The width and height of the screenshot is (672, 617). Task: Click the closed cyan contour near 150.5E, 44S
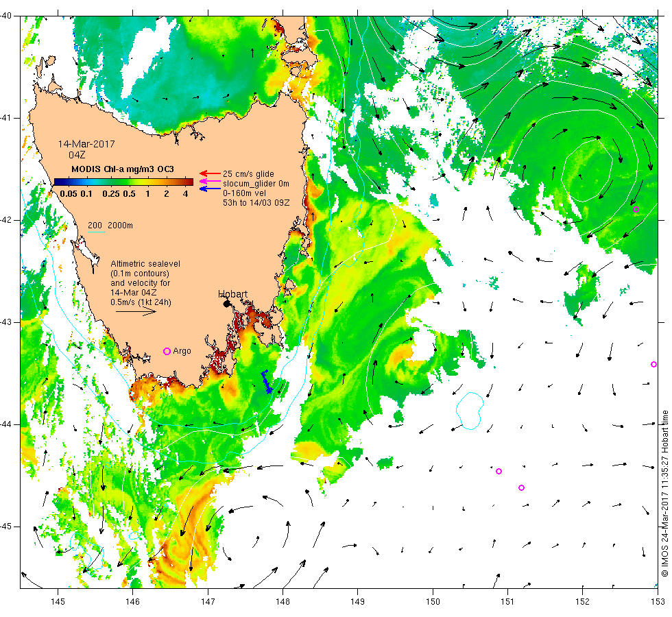[x=470, y=411]
